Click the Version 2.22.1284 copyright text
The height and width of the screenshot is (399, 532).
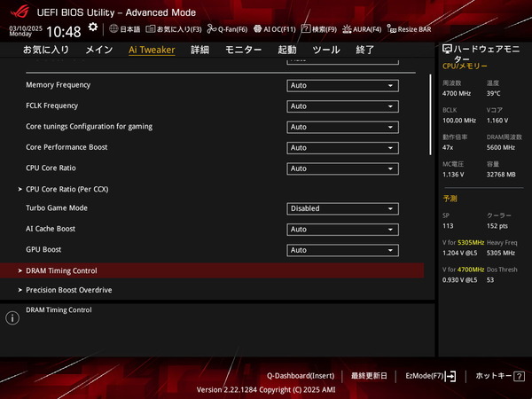pos(266,390)
